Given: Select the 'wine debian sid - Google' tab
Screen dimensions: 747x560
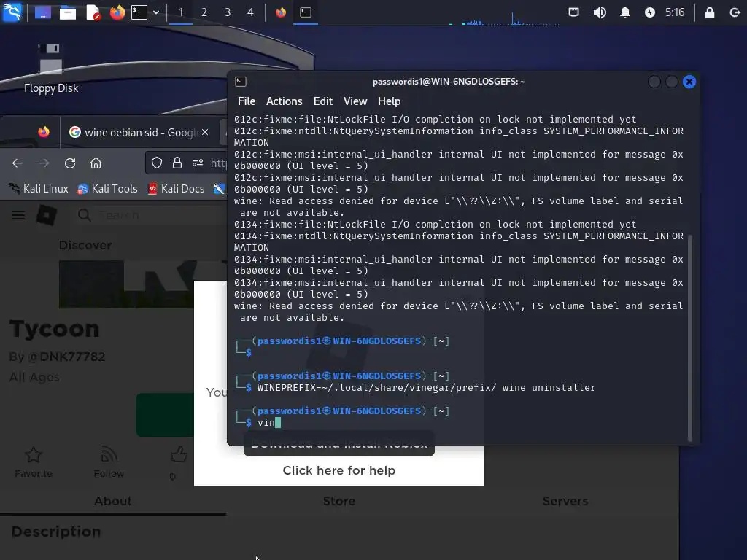Looking at the screenshot, I should tap(139, 133).
